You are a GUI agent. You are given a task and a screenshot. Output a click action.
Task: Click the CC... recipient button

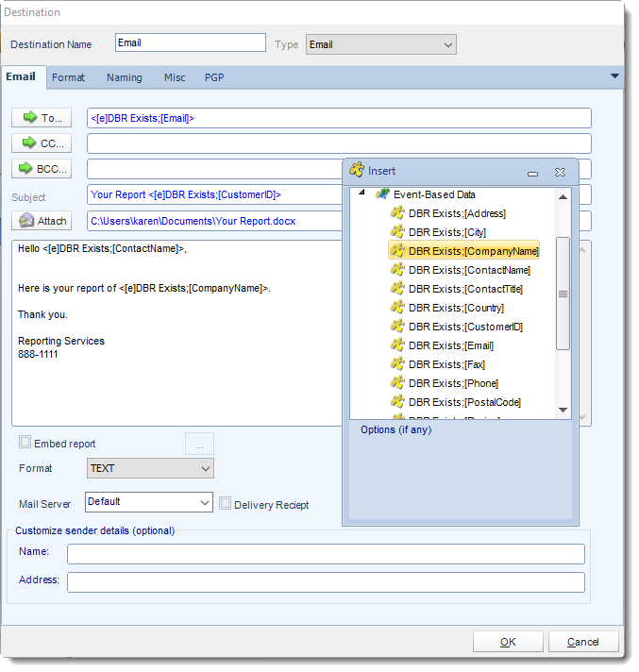pos(42,143)
